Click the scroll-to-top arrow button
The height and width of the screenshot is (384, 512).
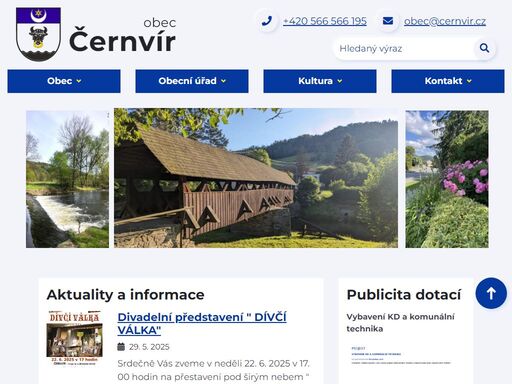(x=491, y=293)
